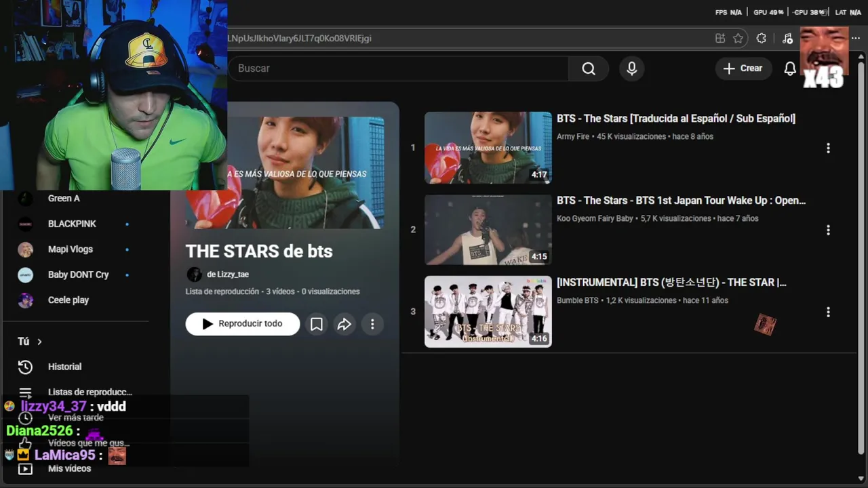The image size is (868, 488).
Task: Click the tab search icon in address bar
Action: point(720,39)
